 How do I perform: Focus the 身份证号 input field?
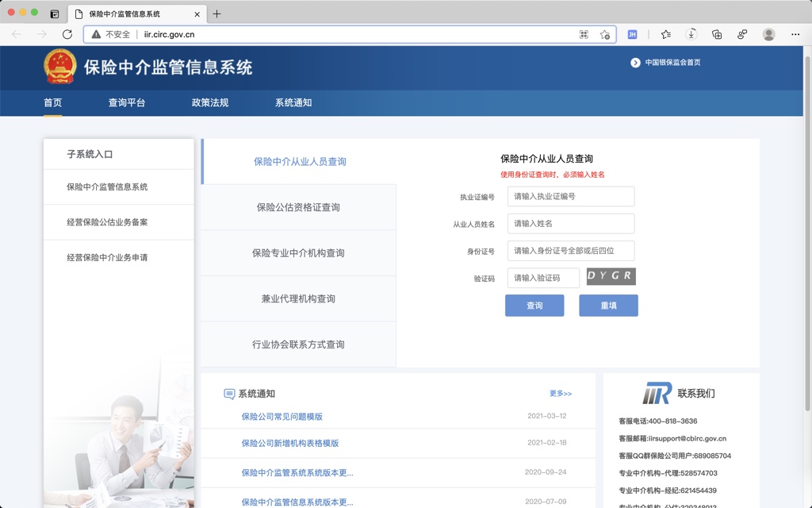click(571, 251)
